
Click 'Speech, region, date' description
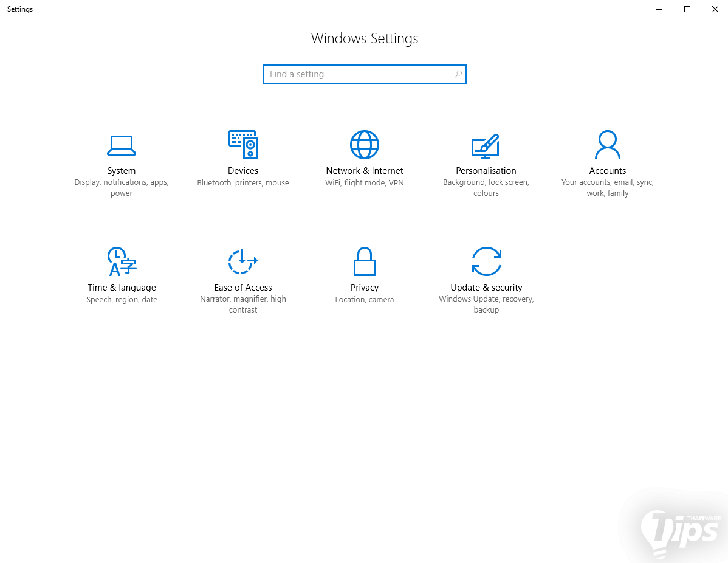click(122, 300)
